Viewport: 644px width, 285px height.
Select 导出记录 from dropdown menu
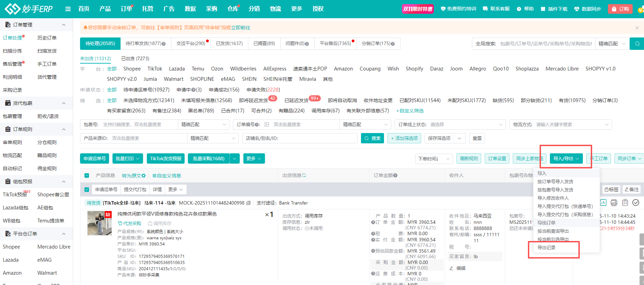[546, 248]
